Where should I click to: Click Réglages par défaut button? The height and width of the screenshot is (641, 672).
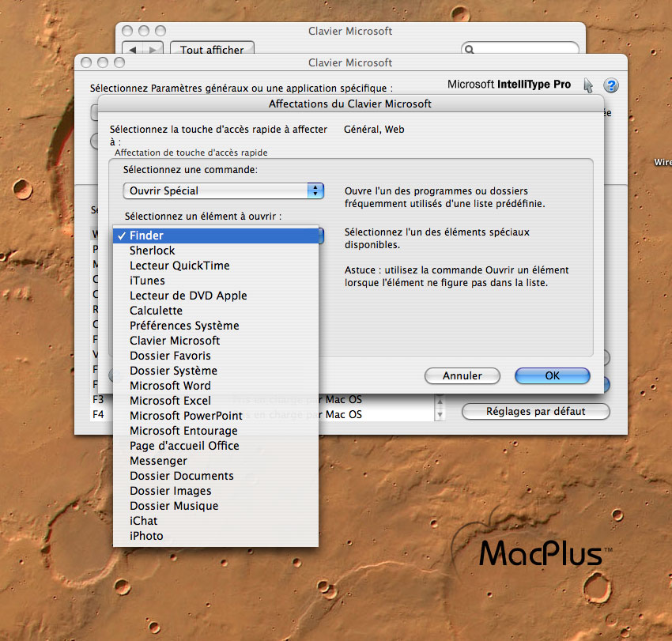pyautogui.click(x=535, y=411)
